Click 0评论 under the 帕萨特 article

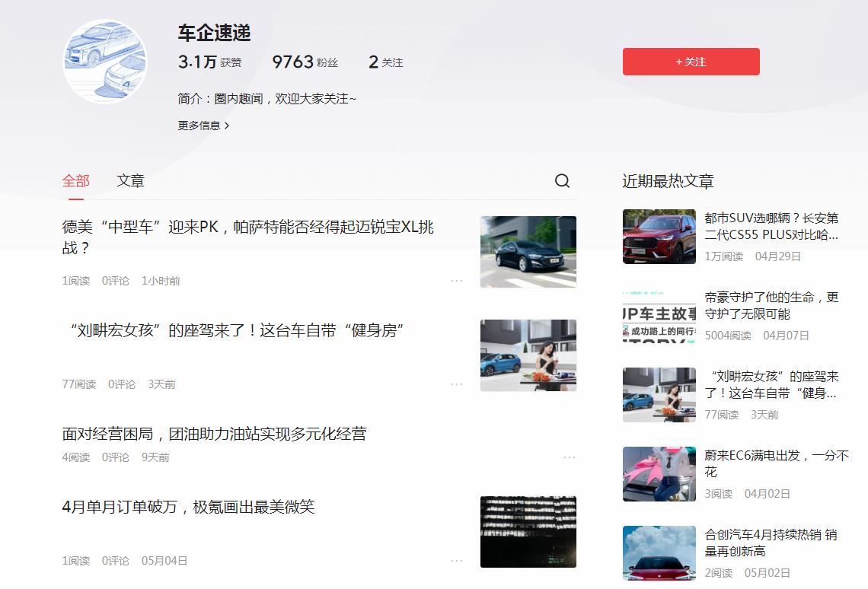[x=115, y=281]
